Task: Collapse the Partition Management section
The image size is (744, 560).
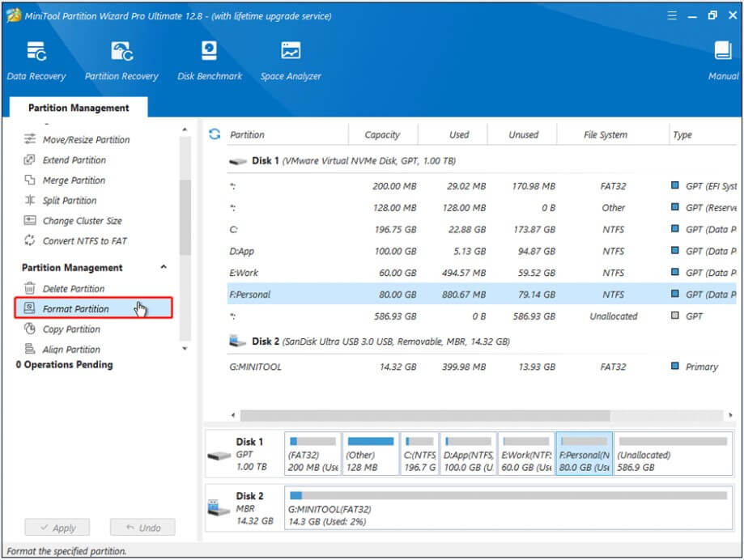Action: click(164, 267)
